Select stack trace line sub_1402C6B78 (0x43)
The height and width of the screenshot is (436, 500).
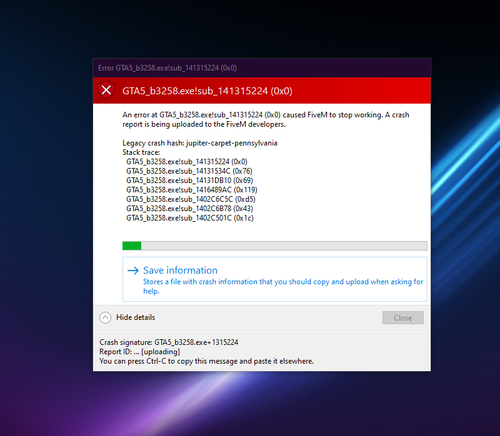click(x=189, y=208)
